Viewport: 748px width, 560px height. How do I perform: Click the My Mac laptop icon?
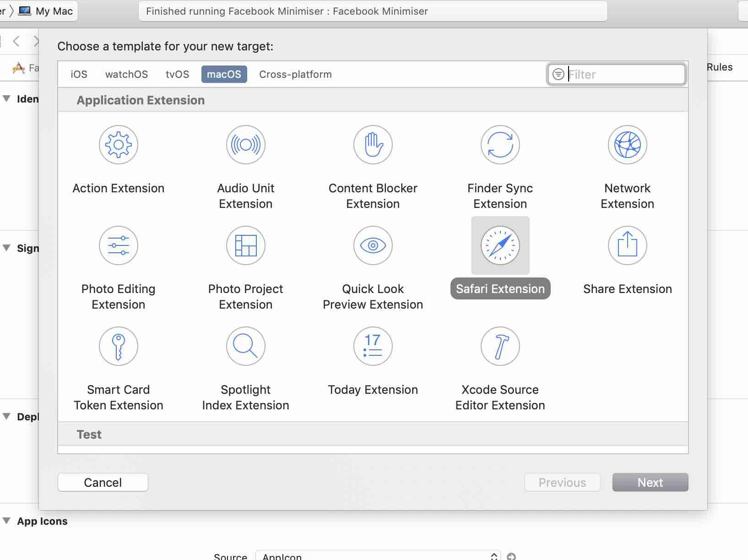(x=25, y=11)
